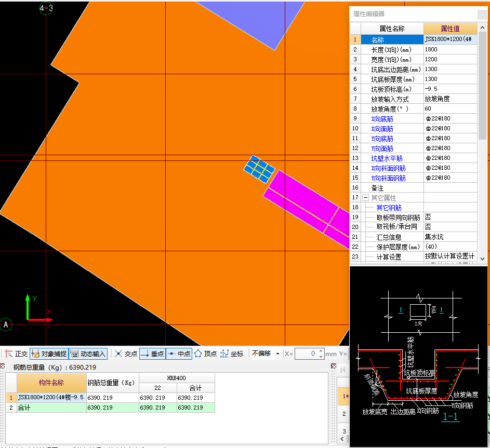Open the Y向底筋 property link
The image size is (490, 448).
click(x=382, y=139)
